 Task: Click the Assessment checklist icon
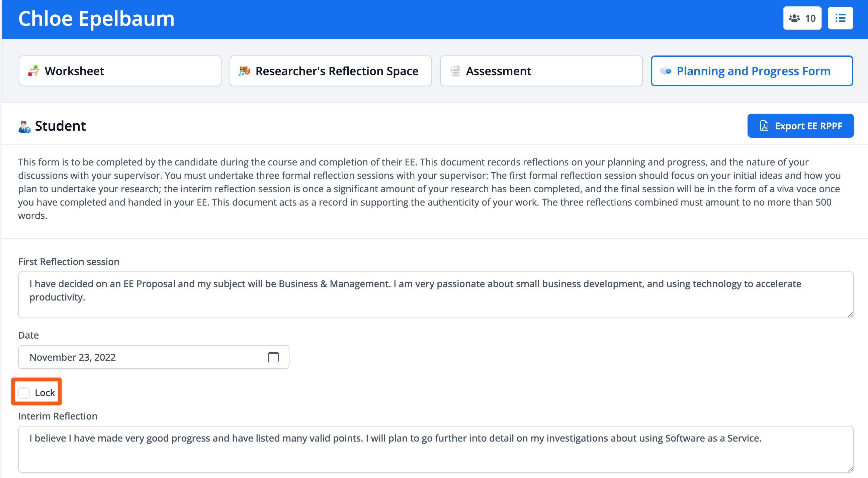tap(455, 71)
